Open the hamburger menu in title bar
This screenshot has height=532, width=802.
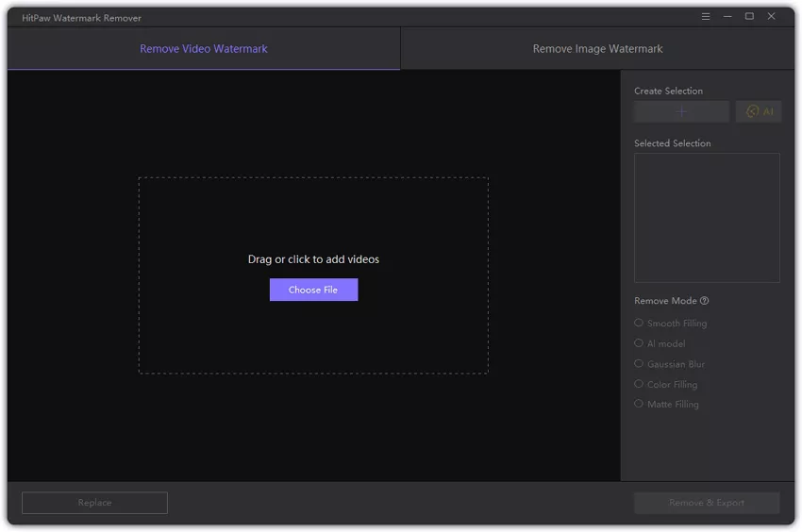pyautogui.click(x=706, y=17)
